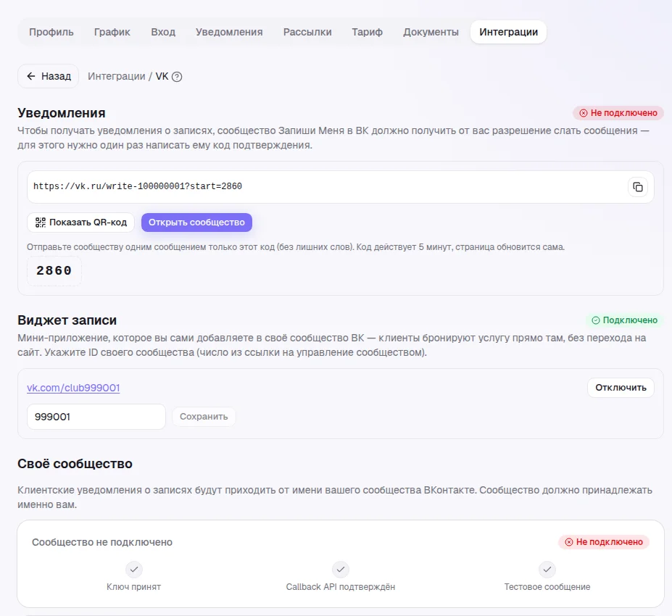Select the Рассылки tab
Screen dimensions: 672x616
click(x=307, y=32)
